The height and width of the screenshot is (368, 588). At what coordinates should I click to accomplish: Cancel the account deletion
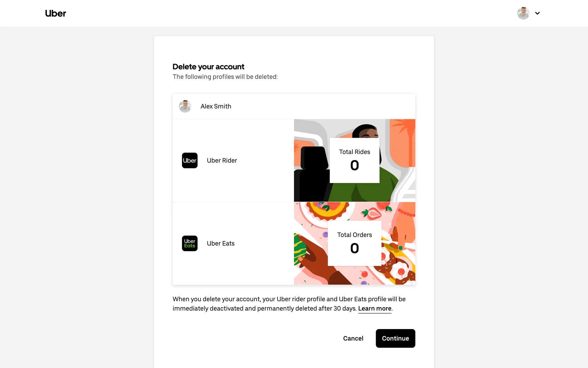[353, 338]
